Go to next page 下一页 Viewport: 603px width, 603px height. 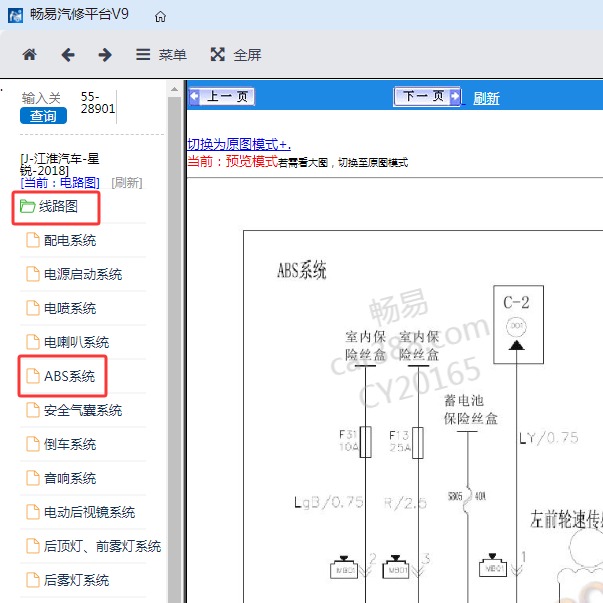pyautogui.click(x=427, y=96)
